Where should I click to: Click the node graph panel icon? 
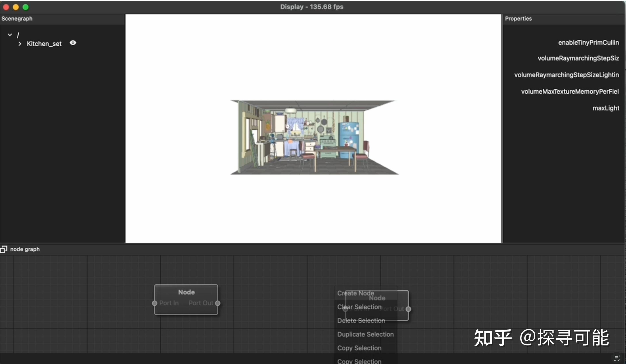click(4, 249)
